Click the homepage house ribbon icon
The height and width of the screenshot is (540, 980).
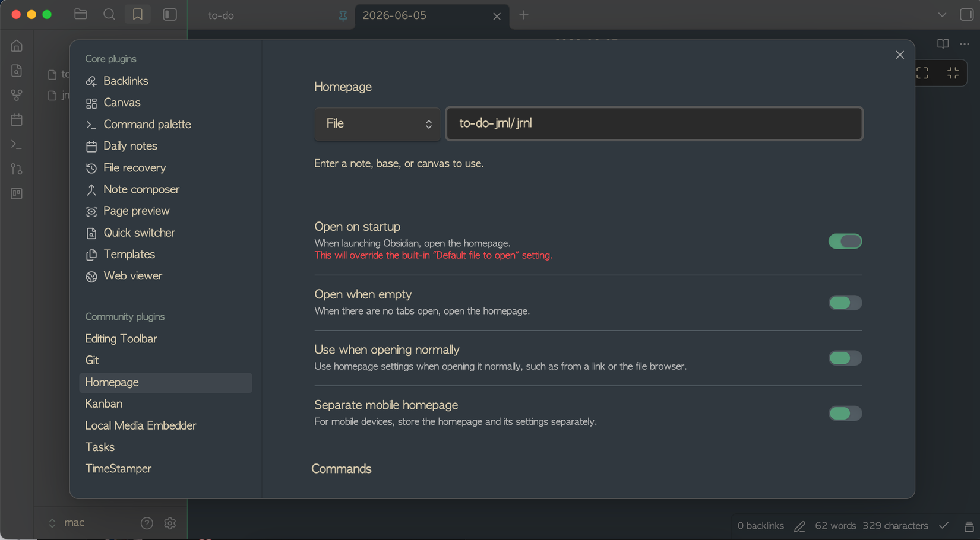[x=17, y=46]
